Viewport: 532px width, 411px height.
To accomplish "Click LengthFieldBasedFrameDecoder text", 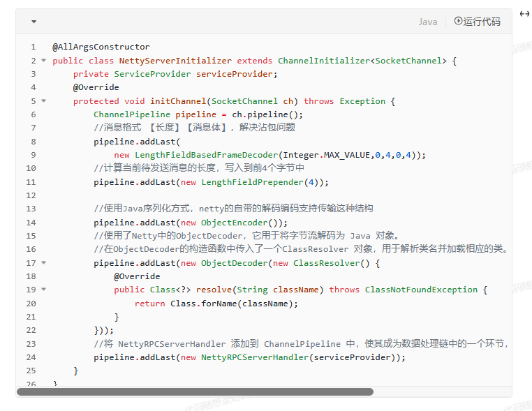I will click(x=206, y=155).
